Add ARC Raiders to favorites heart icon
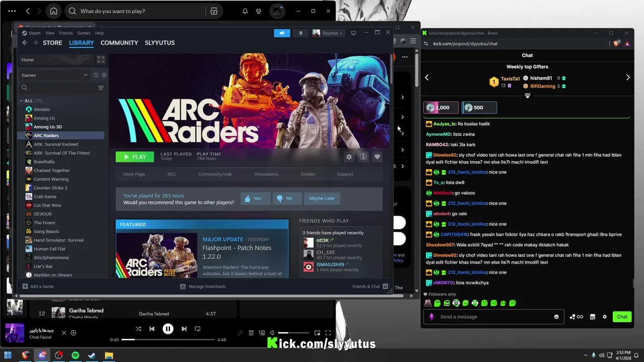Screen dimensions: 644x362 click(377, 157)
